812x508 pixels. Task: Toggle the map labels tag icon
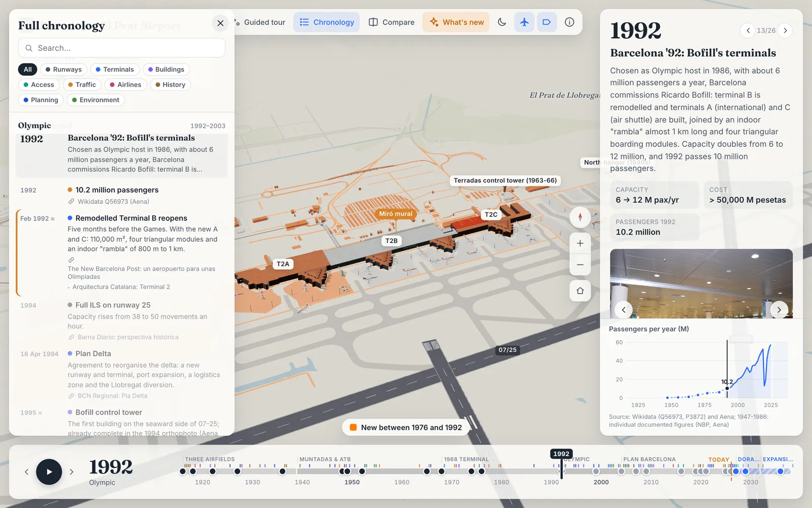pyautogui.click(x=547, y=22)
